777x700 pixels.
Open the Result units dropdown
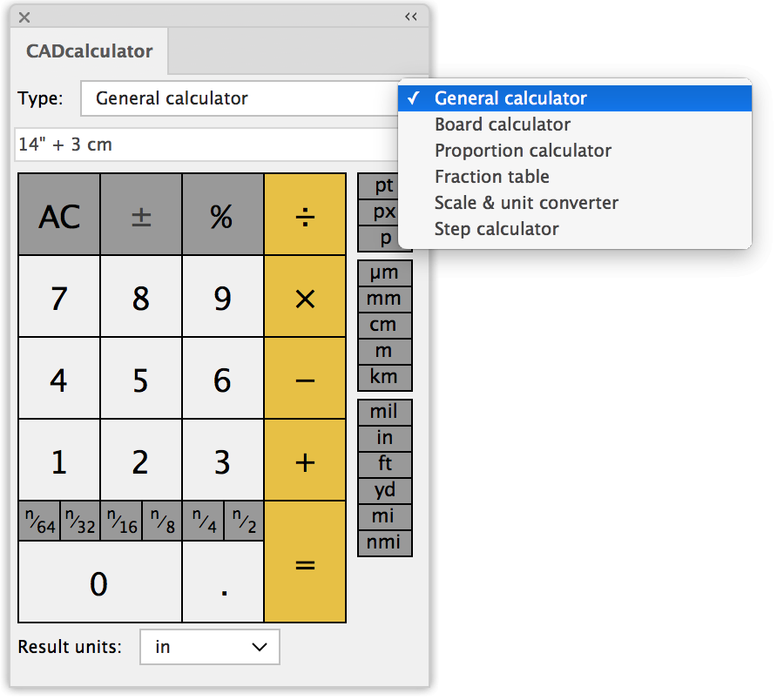click(210, 647)
